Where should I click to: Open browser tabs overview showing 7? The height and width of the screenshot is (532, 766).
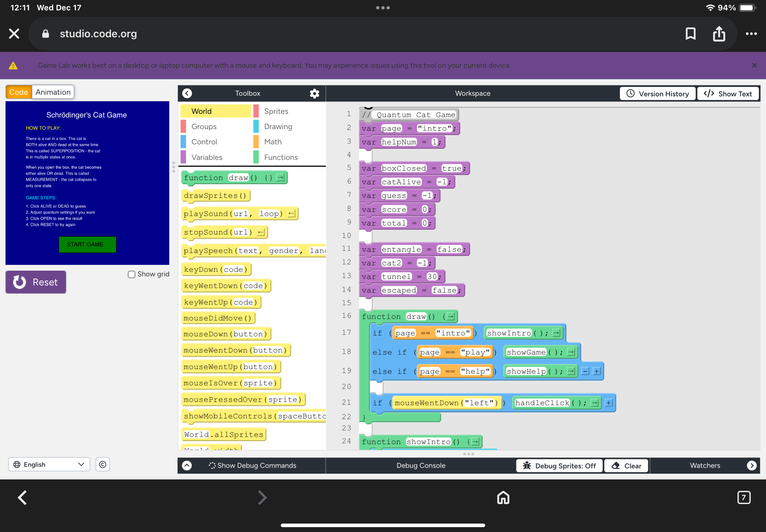point(743,498)
